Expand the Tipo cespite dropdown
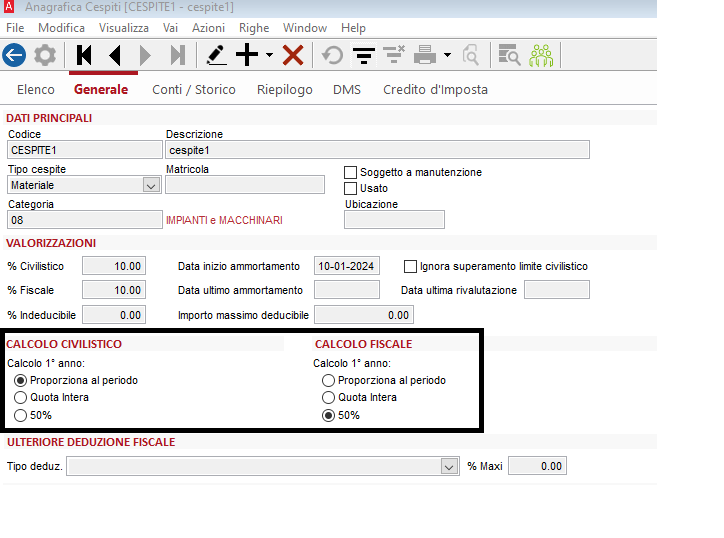The height and width of the screenshot is (538, 724). coord(151,185)
